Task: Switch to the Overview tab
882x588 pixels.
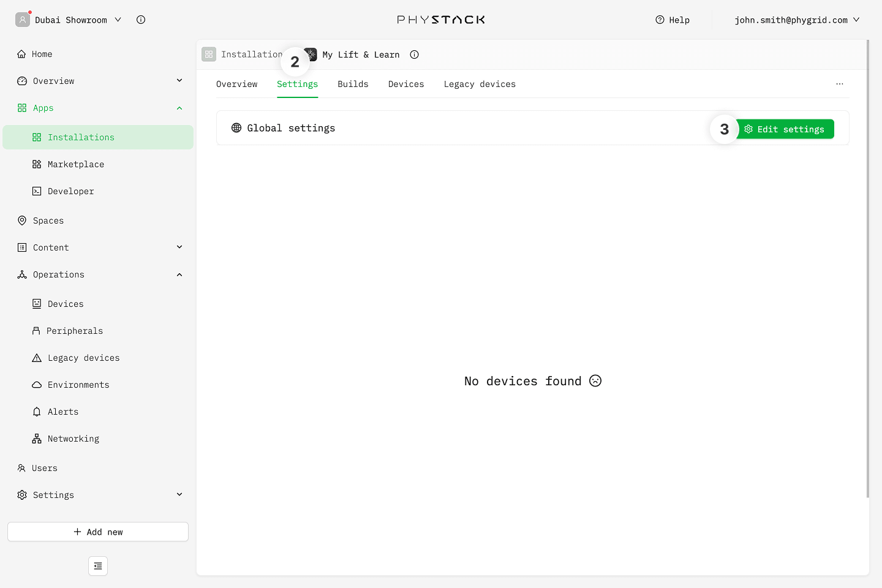Action: (x=237, y=84)
